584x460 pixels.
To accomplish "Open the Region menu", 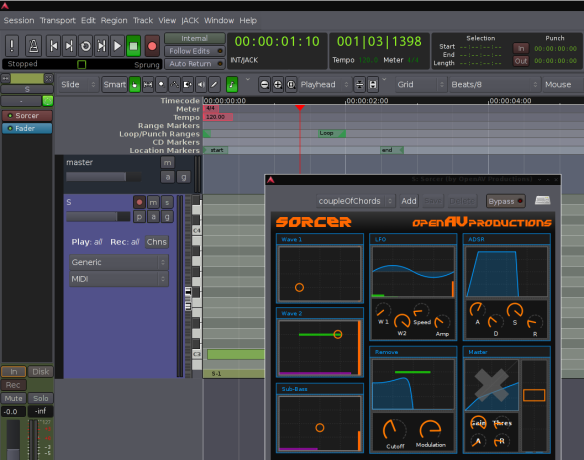I will click(114, 20).
